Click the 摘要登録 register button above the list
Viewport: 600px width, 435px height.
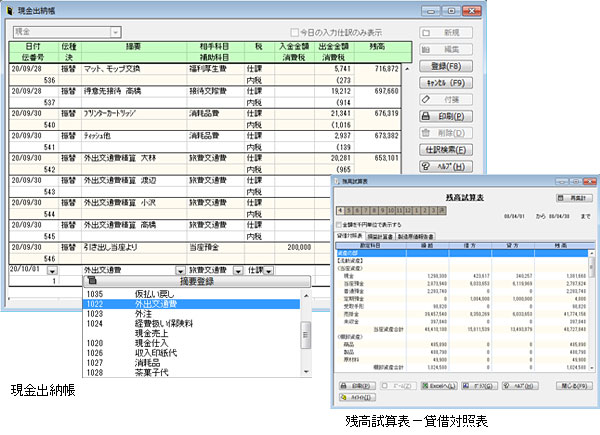point(197,281)
